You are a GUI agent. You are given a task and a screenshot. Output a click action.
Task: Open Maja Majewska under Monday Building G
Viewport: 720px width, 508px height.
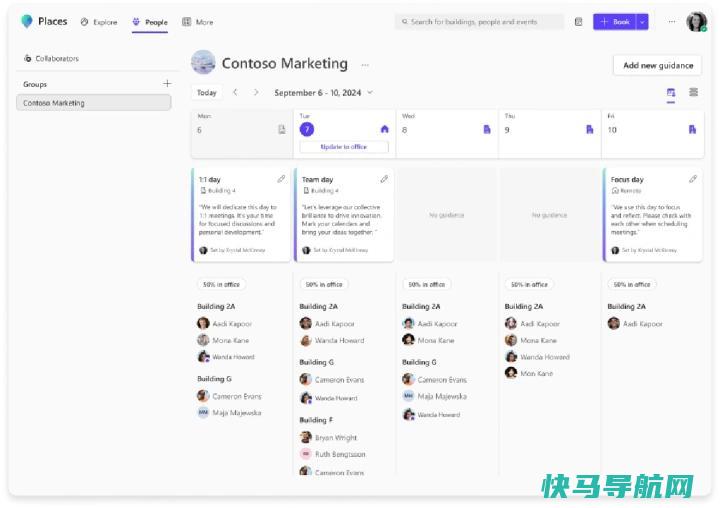pyautogui.click(x=229, y=412)
